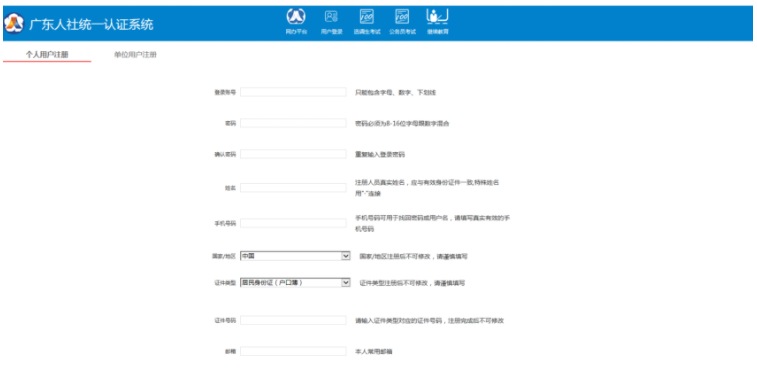The image size is (757, 369).
Task: Focus the 确认密码 confirm password field
Action: [x=293, y=154]
